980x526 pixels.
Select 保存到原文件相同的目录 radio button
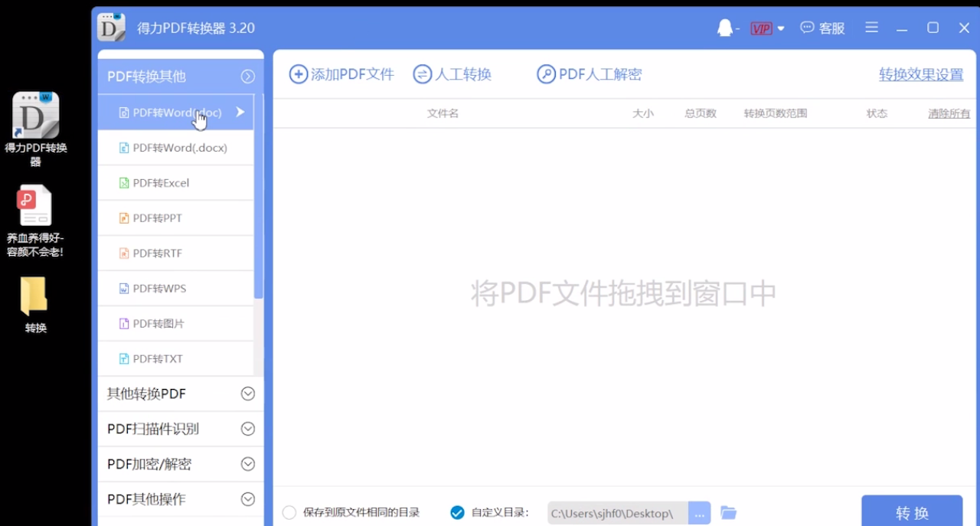pyautogui.click(x=289, y=513)
